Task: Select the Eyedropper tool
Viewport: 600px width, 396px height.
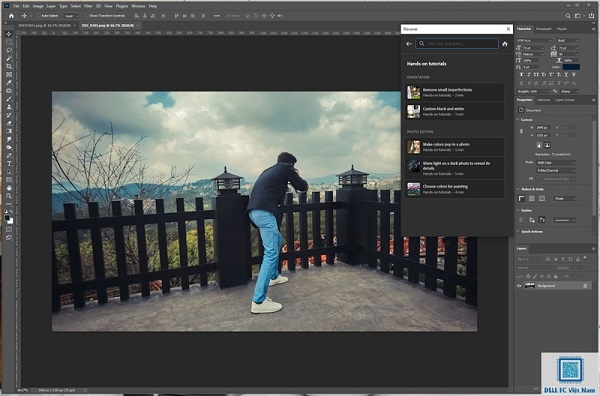Action: (x=9, y=82)
